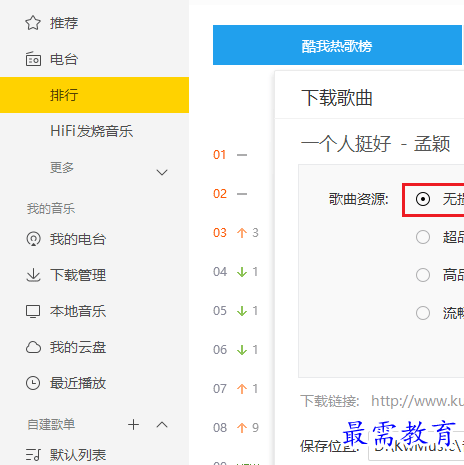Add a new playlist with plus icon
Image resolution: width=464 pixels, height=465 pixels.
[133, 424]
